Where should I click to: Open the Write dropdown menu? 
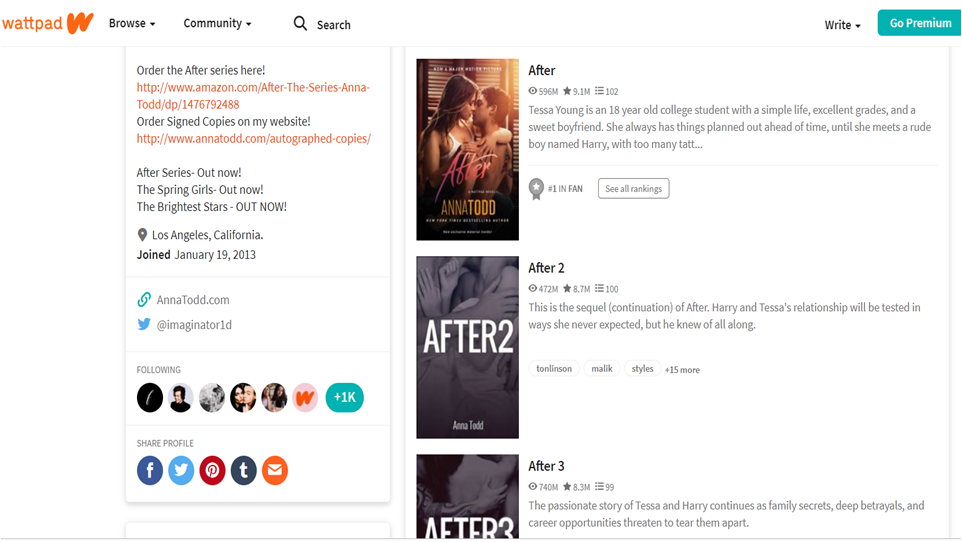coord(842,25)
